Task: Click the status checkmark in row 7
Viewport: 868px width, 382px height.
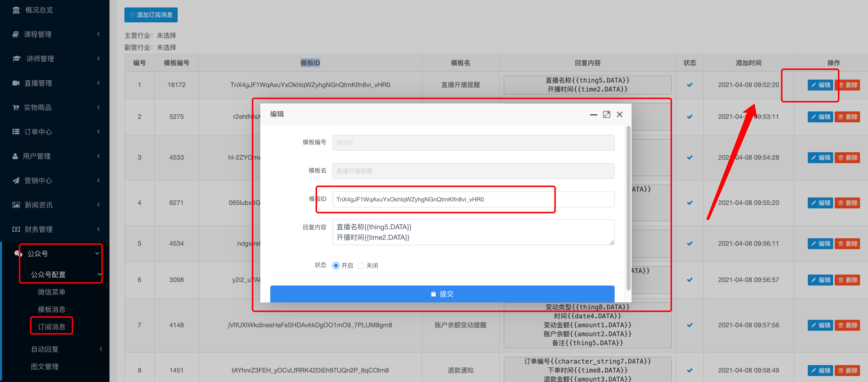Action: pos(689,325)
